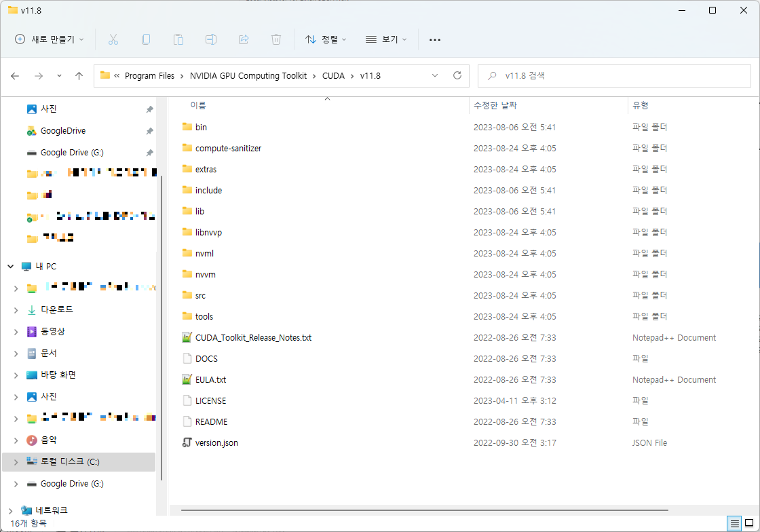Click the Share icon in toolbar
The height and width of the screenshot is (532, 760).
click(244, 39)
